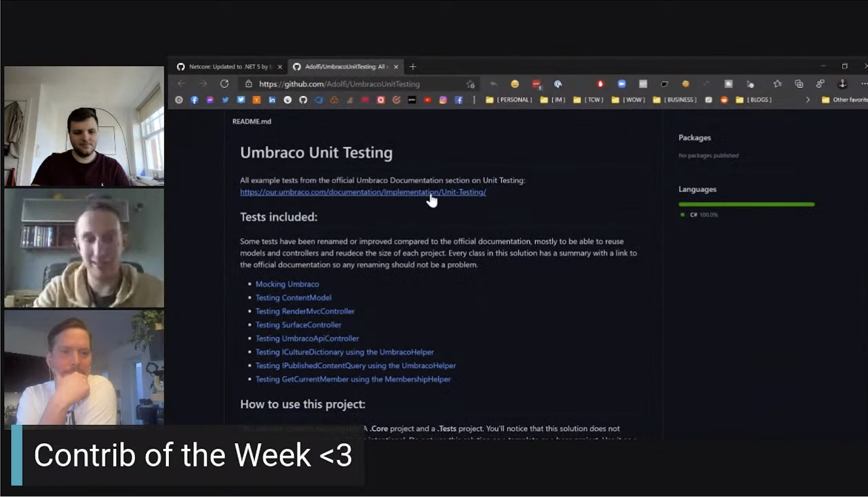Open the BLOGS favorites folder
The width and height of the screenshot is (868, 497).
[754, 100]
